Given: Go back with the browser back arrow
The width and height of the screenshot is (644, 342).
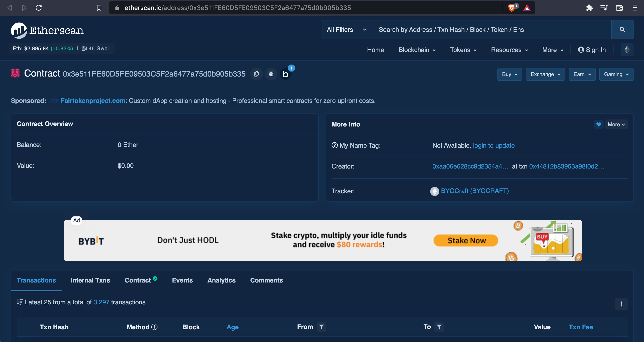Looking at the screenshot, I should pyautogui.click(x=10, y=8).
